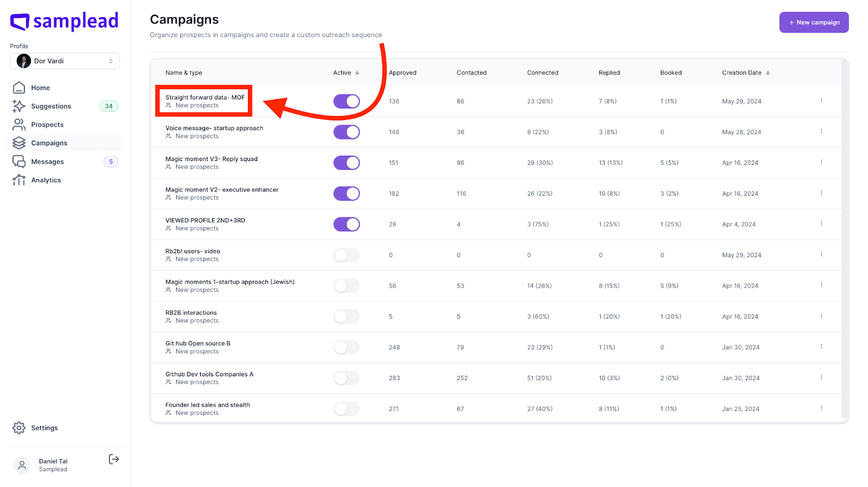Open options menu for Voice message- startup approach
Image resolution: width=868 pixels, height=487 pixels.
click(x=821, y=132)
